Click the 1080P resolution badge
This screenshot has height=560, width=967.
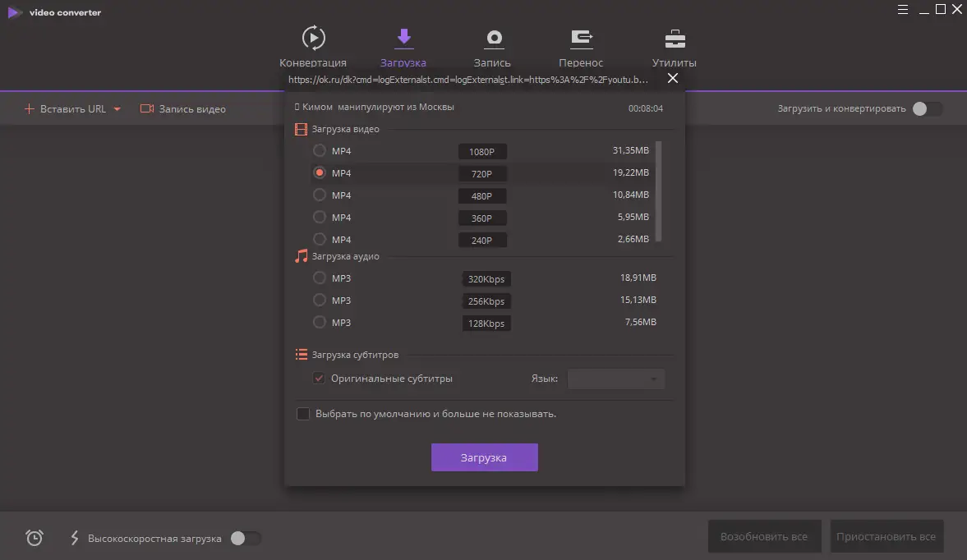(x=482, y=152)
